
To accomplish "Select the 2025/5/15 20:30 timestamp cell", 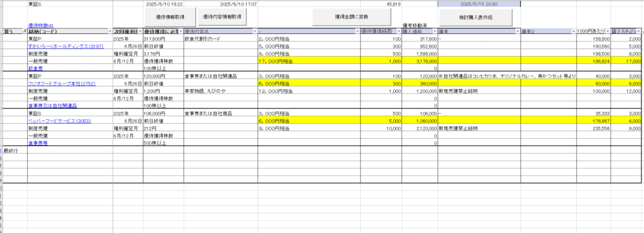I will (x=479, y=4).
